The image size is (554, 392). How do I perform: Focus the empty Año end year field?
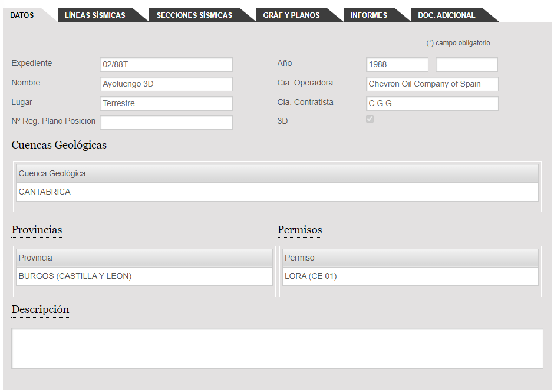coord(467,65)
